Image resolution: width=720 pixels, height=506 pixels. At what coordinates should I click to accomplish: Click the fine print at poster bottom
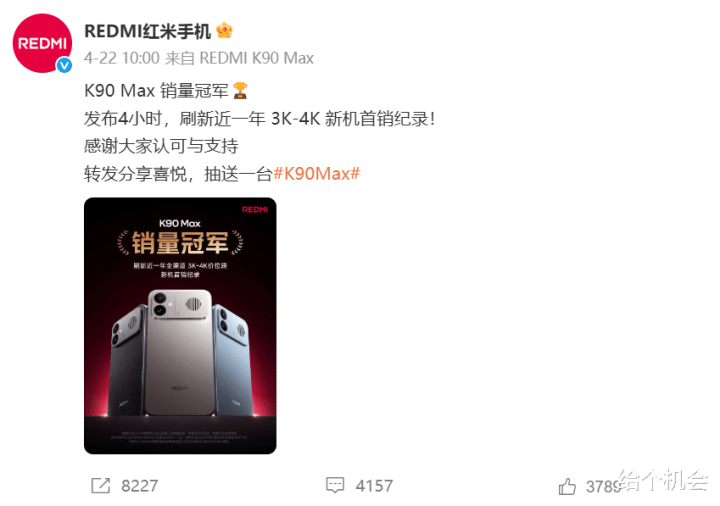point(180,437)
